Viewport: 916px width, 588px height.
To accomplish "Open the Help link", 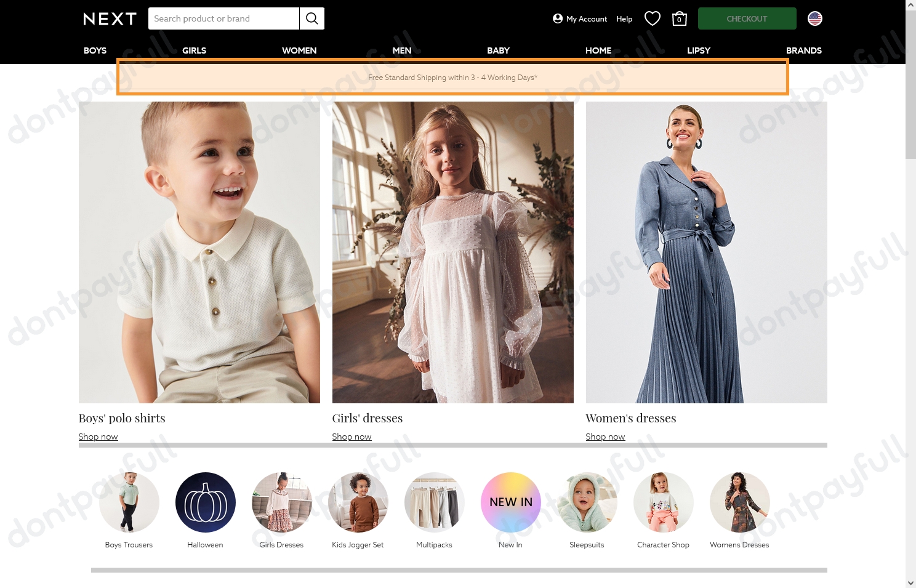I will click(624, 19).
